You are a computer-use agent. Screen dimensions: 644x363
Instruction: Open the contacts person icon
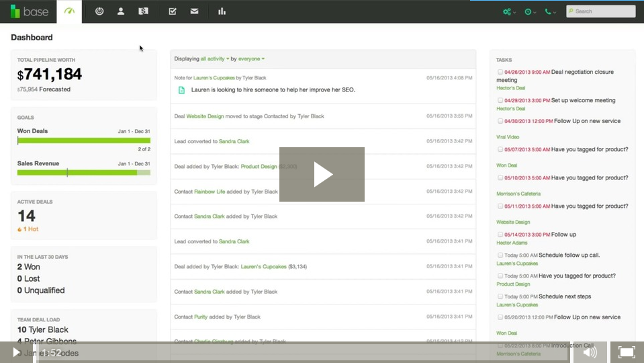[x=121, y=11]
